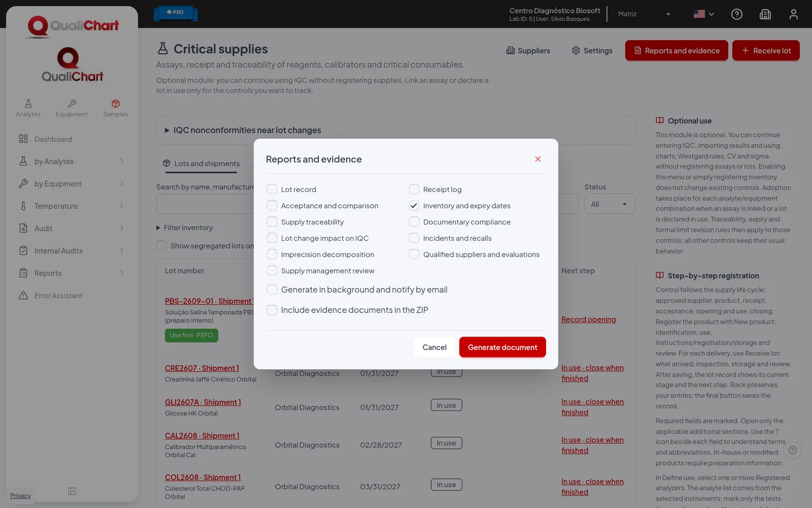This screenshot has width=812, height=508.
Task: Open the laboratory building icon in top bar
Action: 765,14
